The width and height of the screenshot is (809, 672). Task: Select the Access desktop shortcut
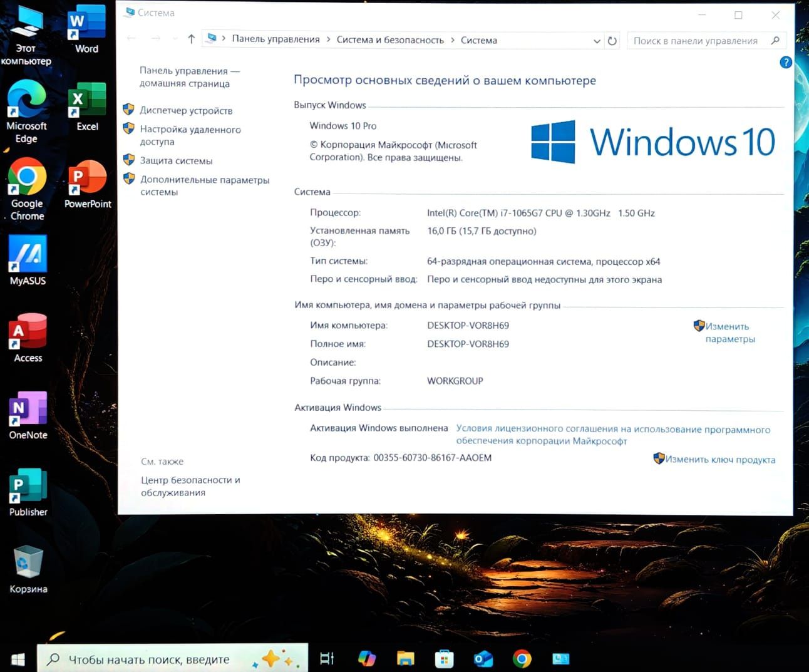click(x=28, y=338)
